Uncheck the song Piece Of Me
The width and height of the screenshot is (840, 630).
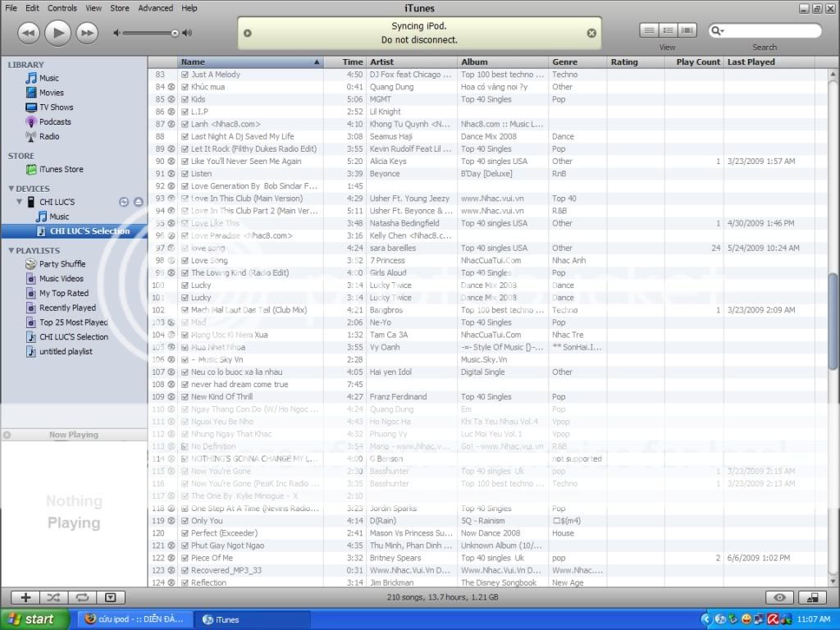(x=185, y=558)
